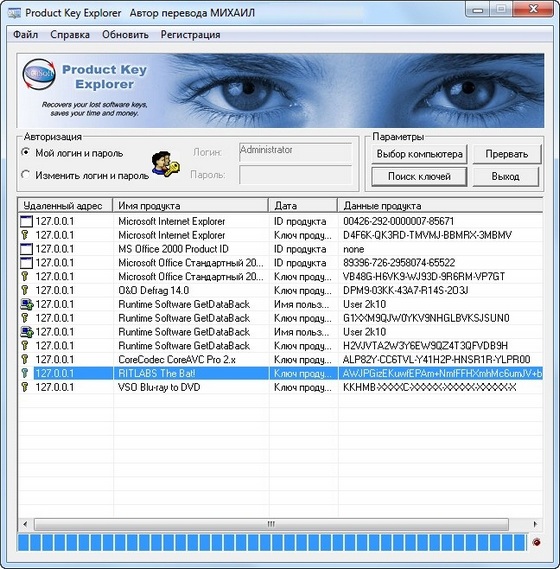Click the 'Поиск ключей' button
The width and height of the screenshot is (560, 569).
point(419,177)
